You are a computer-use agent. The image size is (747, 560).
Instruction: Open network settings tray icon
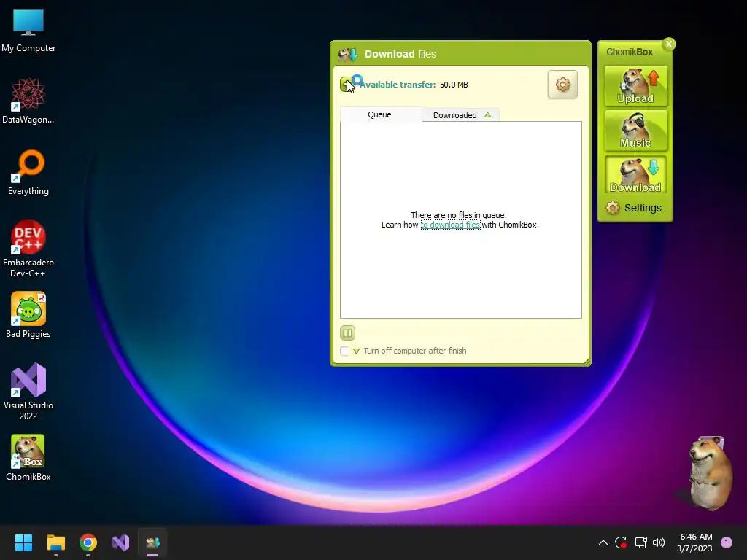pyautogui.click(x=640, y=542)
